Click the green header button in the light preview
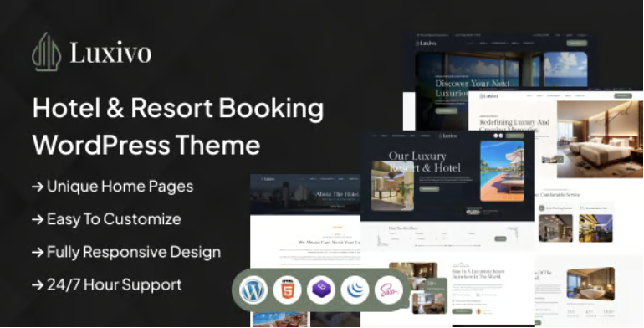Screen dimensions: 644x328 623,95
